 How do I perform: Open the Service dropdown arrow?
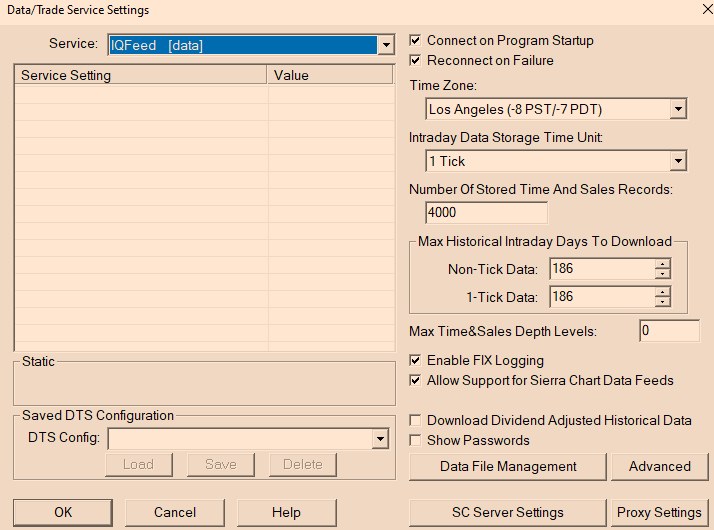click(x=386, y=45)
